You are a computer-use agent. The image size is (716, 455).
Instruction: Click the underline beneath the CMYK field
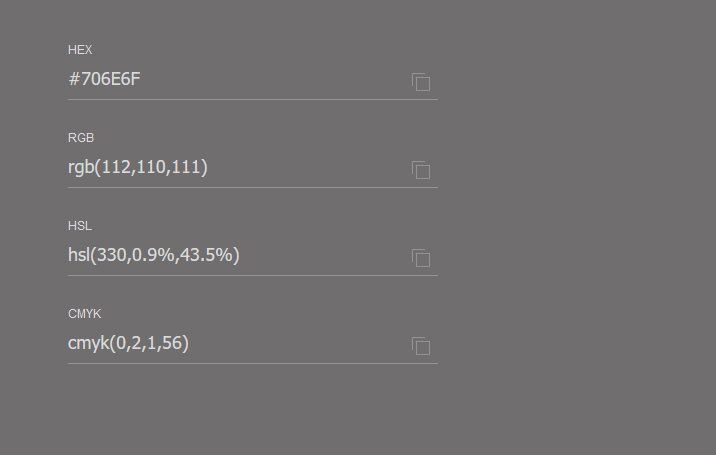[x=252, y=363]
